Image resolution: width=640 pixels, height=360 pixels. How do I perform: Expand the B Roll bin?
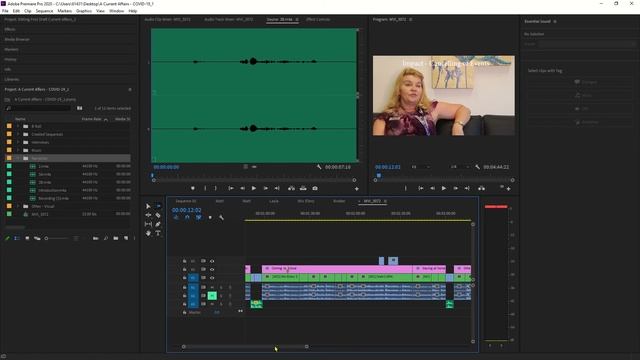point(18,126)
